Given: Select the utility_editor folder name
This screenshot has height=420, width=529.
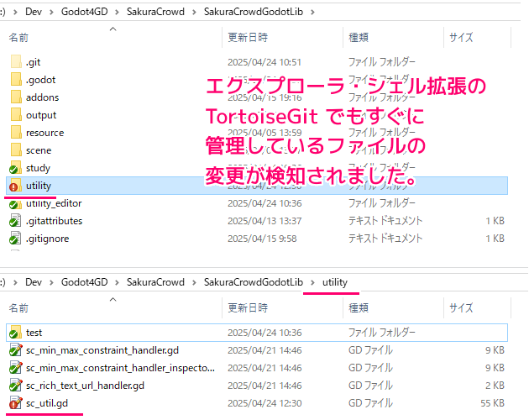Looking at the screenshot, I should tap(54, 203).
